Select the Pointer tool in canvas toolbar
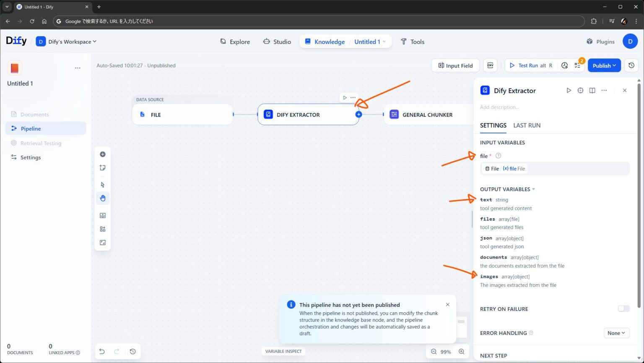The width and height of the screenshot is (644, 363). point(103,184)
